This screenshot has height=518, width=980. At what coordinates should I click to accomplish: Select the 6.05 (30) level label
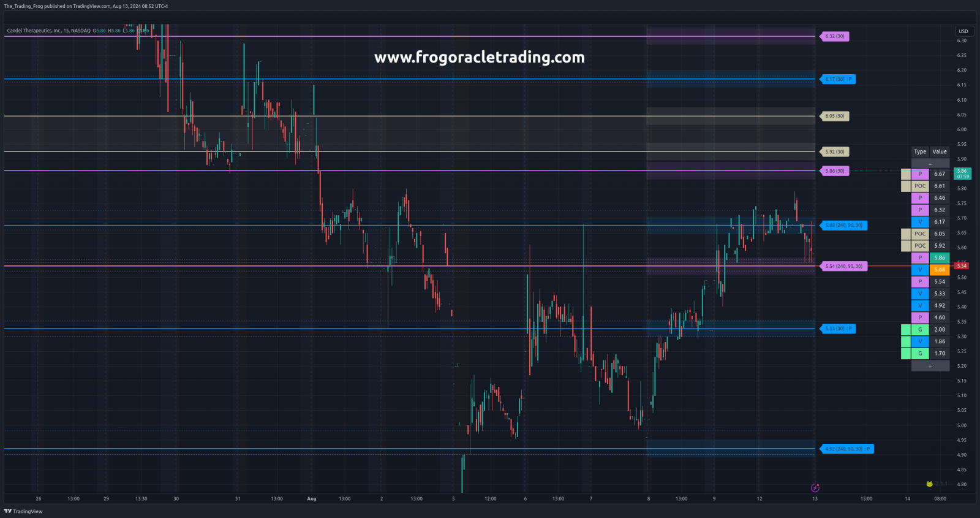pyautogui.click(x=834, y=116)
